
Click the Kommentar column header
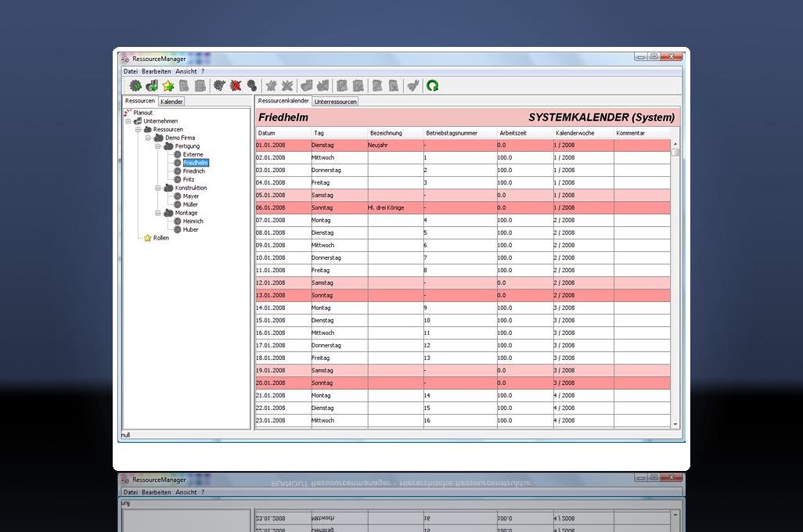click(643, 133)
